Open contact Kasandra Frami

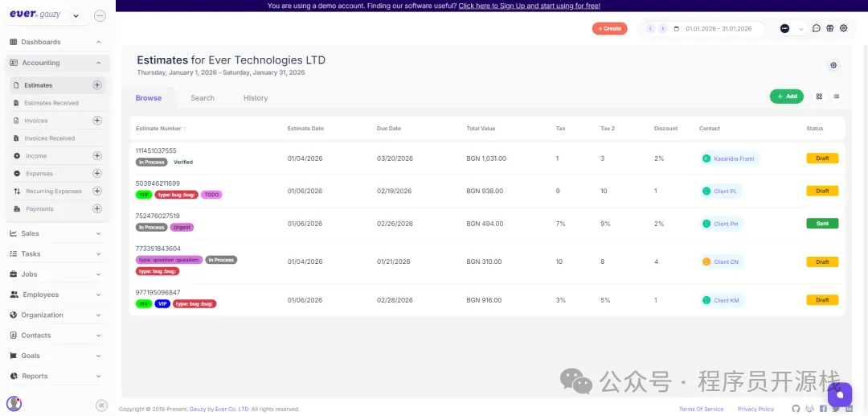point(730,159)
